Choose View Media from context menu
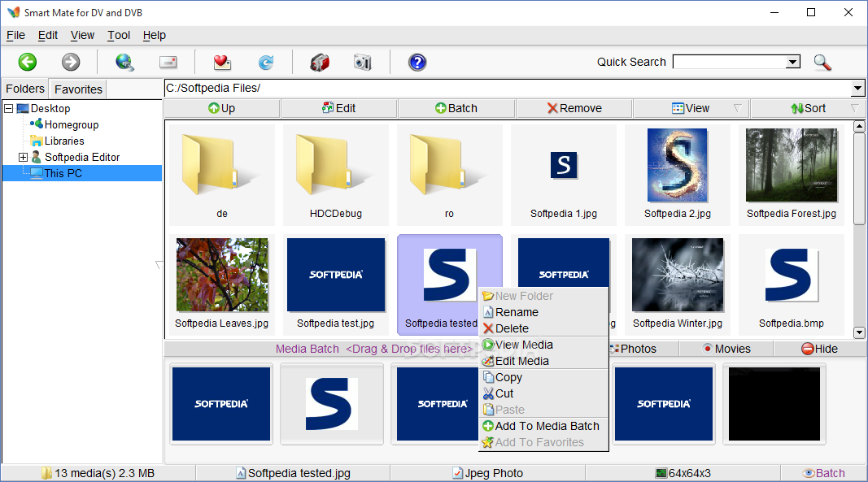The image size is (868, 482). click(543, 345)
